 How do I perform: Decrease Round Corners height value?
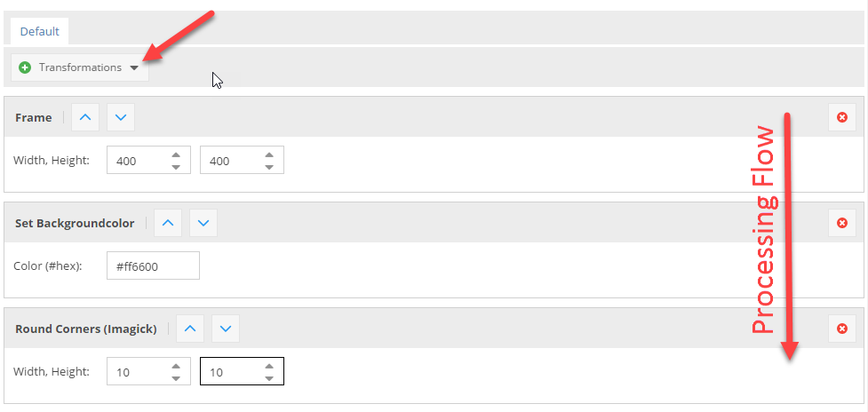click(x=269, y=378)
